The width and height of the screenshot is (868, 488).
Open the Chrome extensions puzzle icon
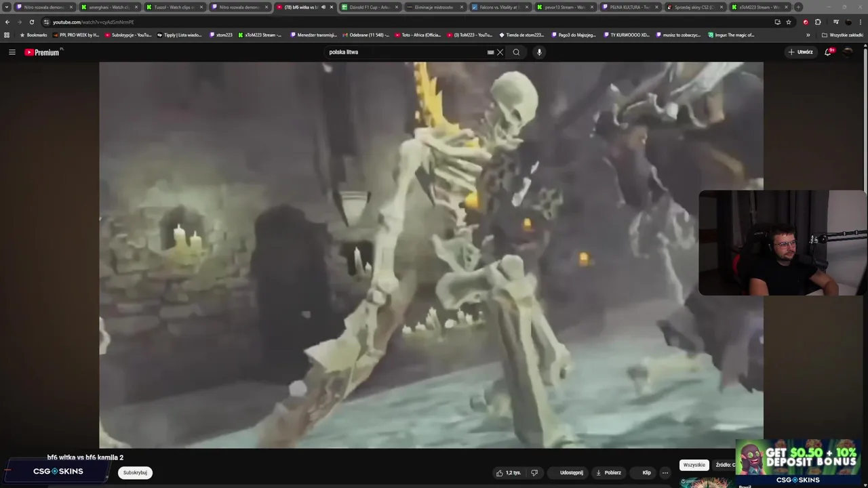[818, 22]
